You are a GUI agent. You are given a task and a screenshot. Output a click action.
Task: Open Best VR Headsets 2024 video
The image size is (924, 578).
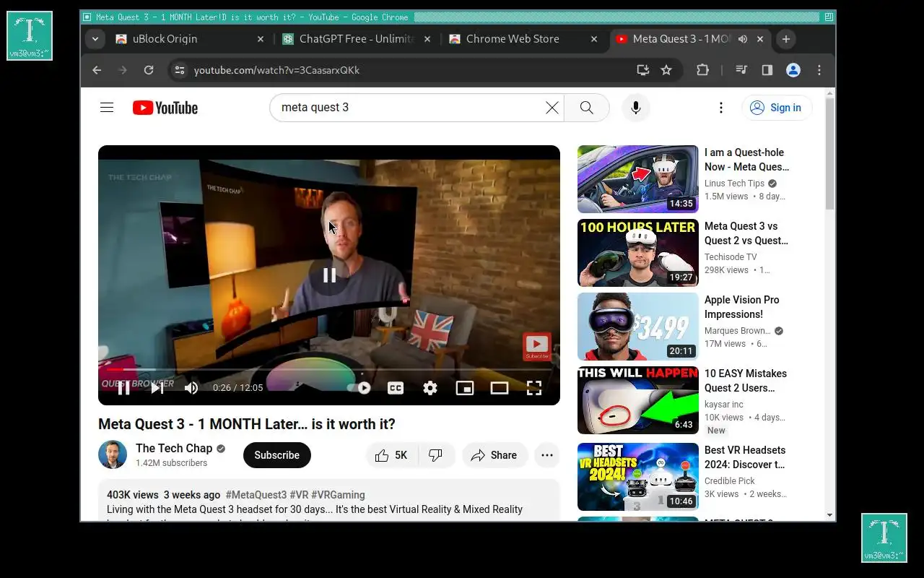click(638, 477)
